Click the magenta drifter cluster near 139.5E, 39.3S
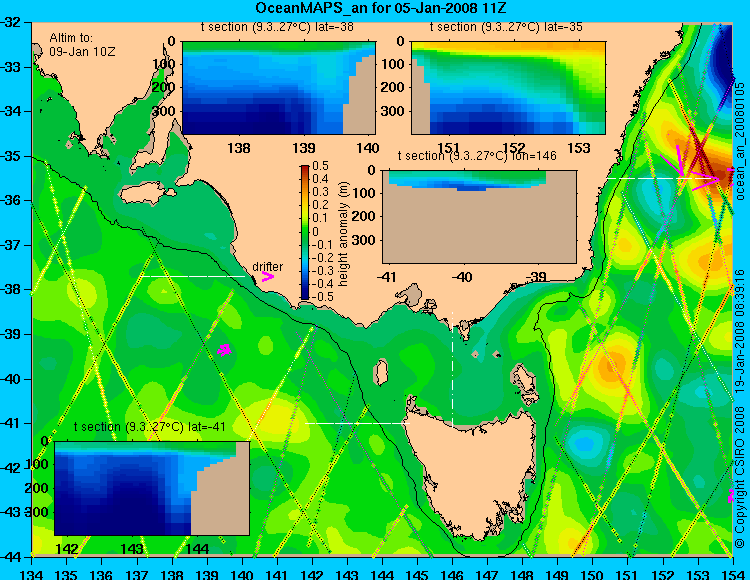 point(224,350)
